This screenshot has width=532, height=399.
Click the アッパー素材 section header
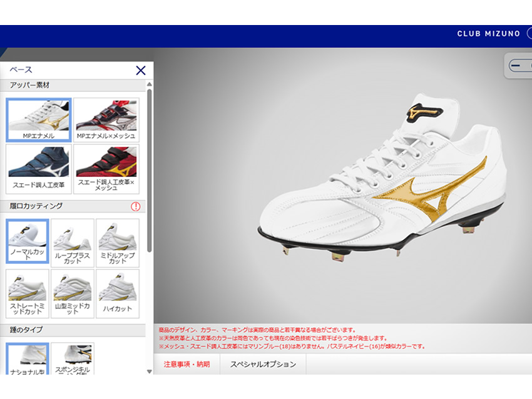[73, 86]
